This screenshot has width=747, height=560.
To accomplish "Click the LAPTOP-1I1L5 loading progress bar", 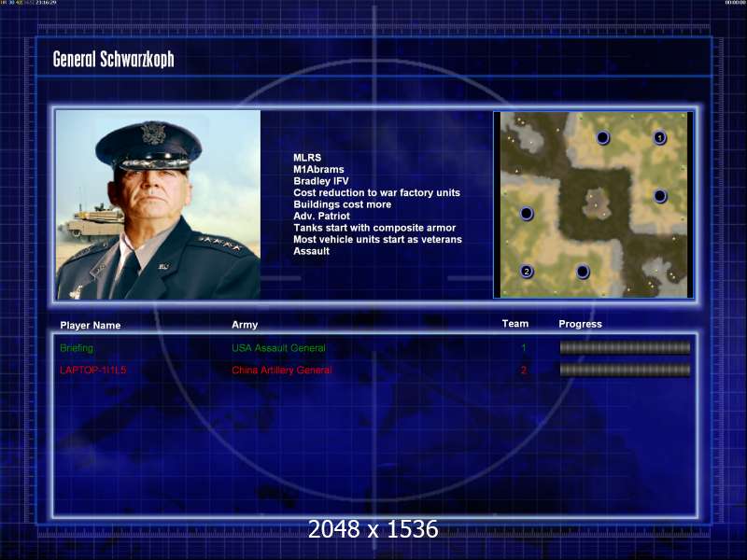I will pos(625,370).
